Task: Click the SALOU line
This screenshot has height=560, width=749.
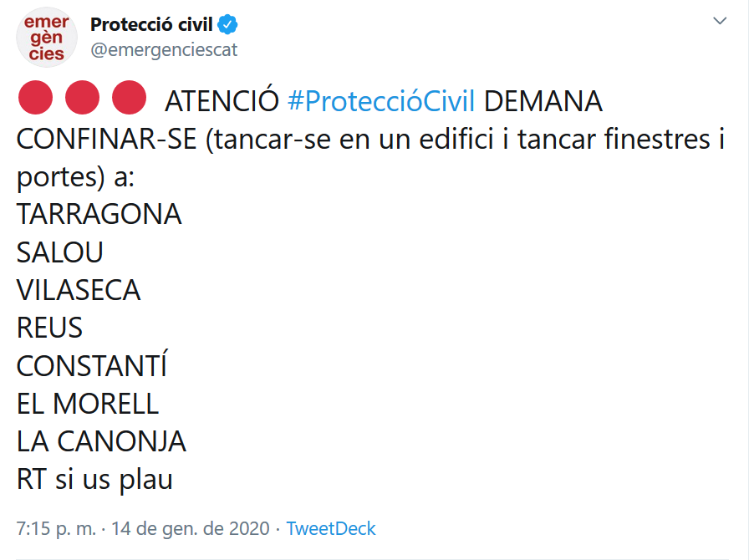Action: (59, 252)
